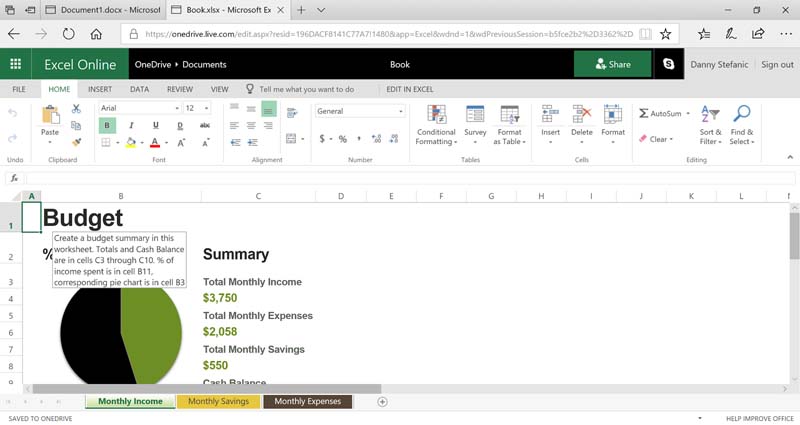
Task: Switch to the INSERT ribbon tab
Action: pyautogui.click(x=100, y=89)
